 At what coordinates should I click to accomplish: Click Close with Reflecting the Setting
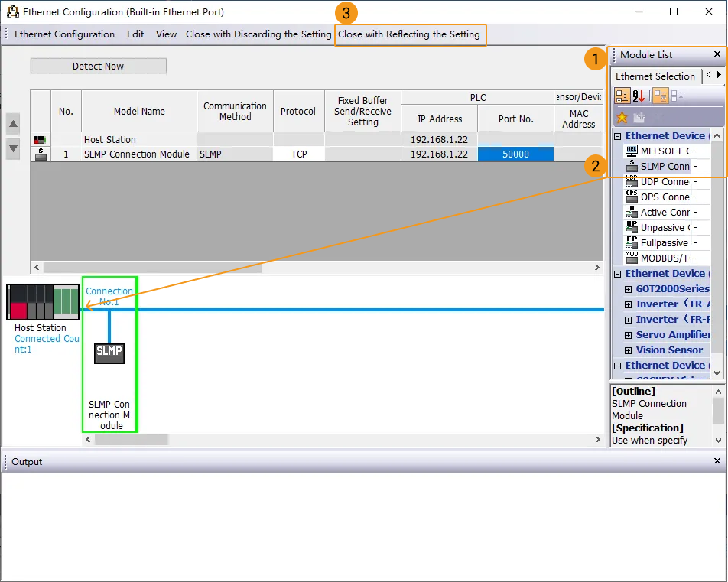[409, 34]
